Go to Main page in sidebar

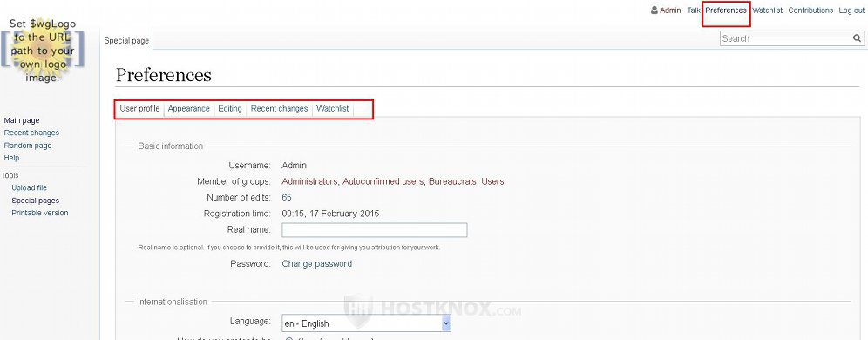tap(22, 120)
